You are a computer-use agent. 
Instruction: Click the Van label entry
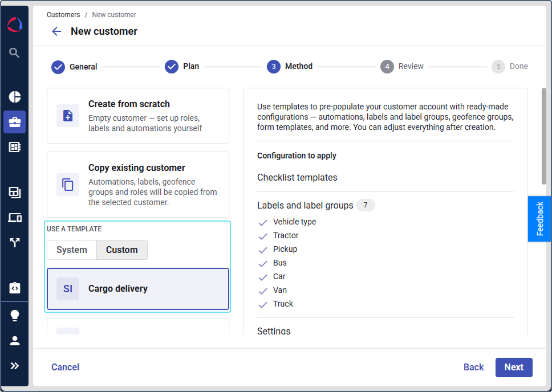[280, 291]
